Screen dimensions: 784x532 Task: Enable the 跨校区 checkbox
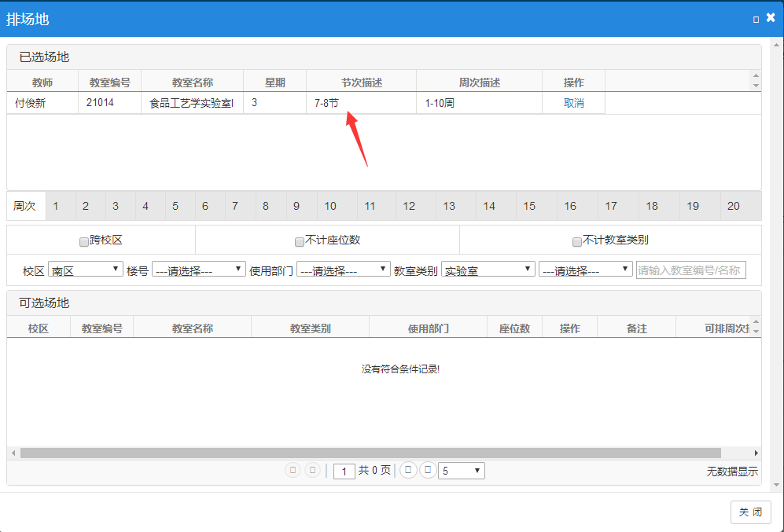point(84,241)
